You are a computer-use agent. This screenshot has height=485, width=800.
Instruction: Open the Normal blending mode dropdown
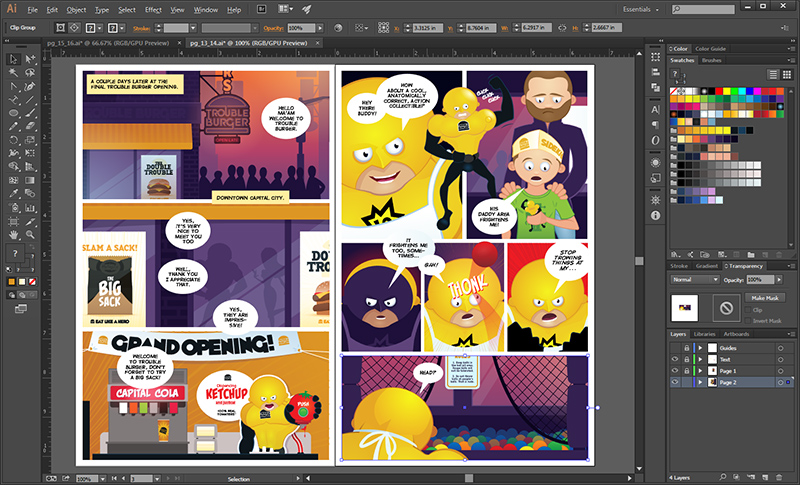[x=696, y=280]
